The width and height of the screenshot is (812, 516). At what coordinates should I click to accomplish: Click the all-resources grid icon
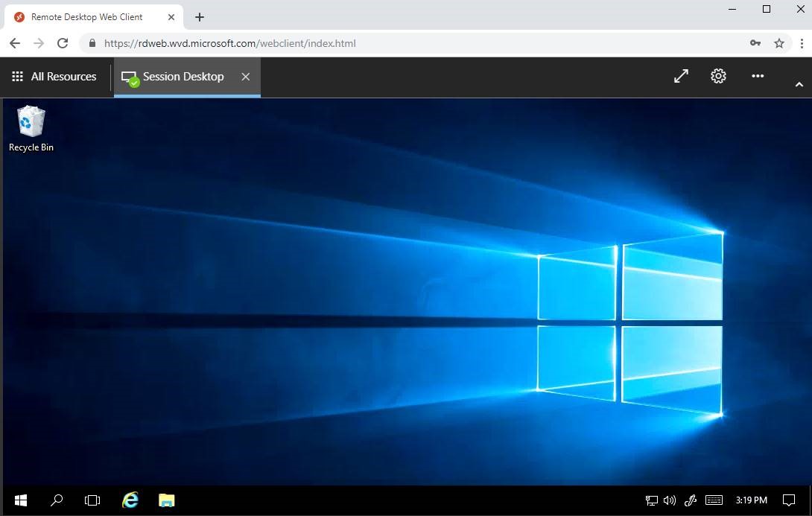point(18,77)
